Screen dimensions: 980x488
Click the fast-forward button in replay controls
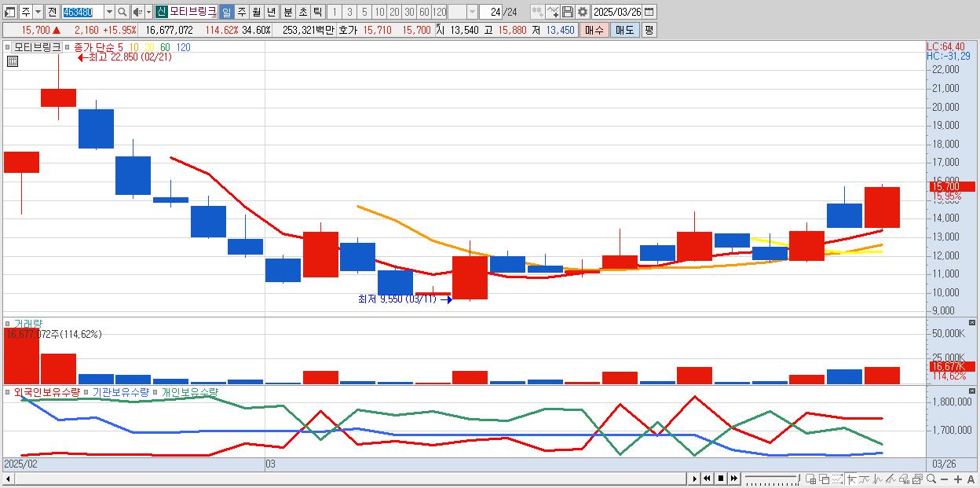click(733, 479)
